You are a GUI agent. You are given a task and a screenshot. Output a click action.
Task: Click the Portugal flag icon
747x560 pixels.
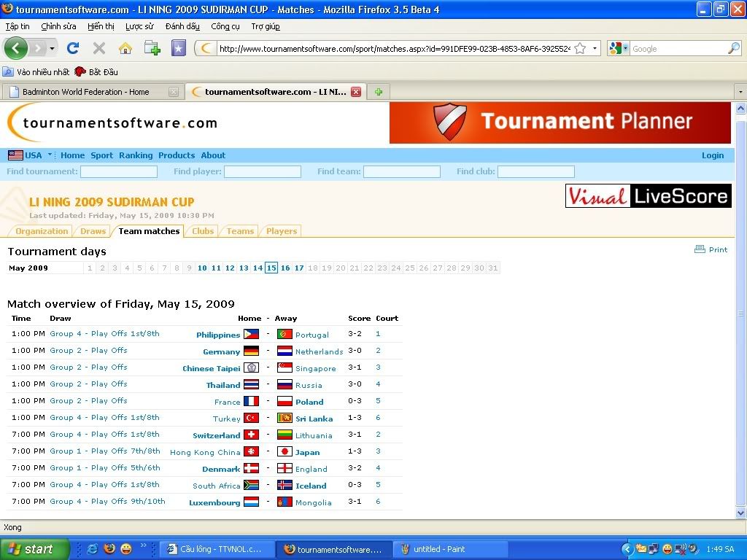pyautogui.click(x=285, y=334)
